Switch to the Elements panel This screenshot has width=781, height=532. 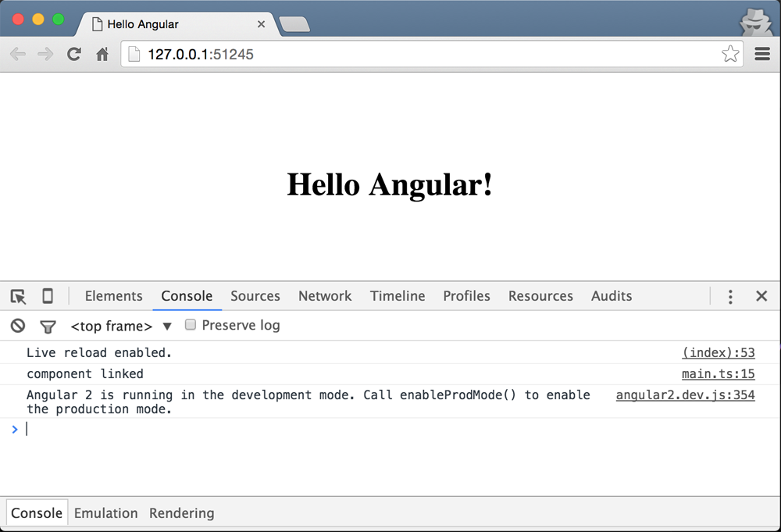(x=113, y=296)
